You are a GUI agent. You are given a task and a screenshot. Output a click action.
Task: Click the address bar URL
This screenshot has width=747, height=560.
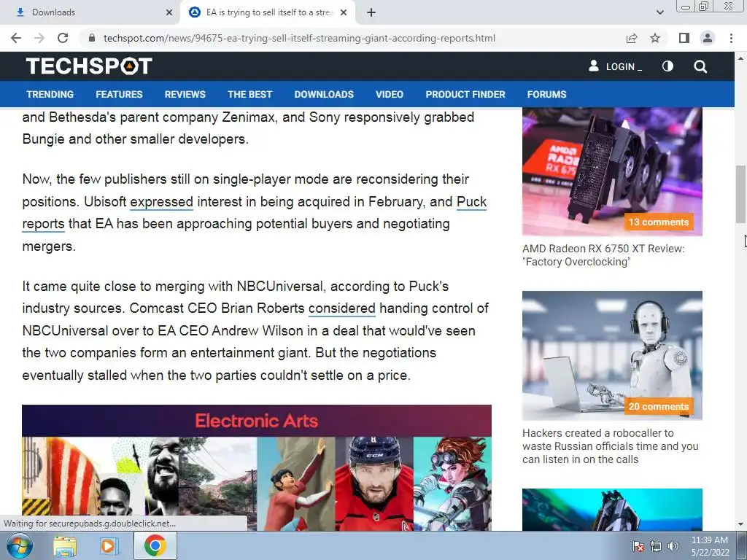coord(299,38)
